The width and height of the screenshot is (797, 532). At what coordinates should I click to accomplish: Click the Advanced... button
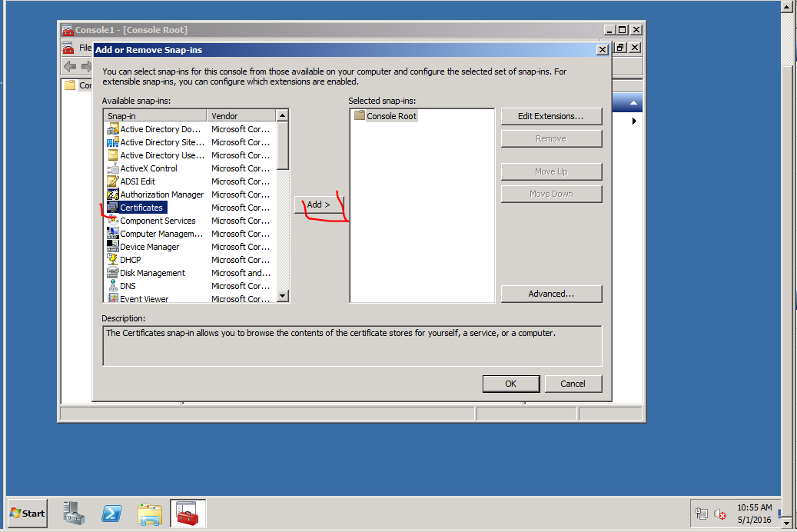coord(551,294)
